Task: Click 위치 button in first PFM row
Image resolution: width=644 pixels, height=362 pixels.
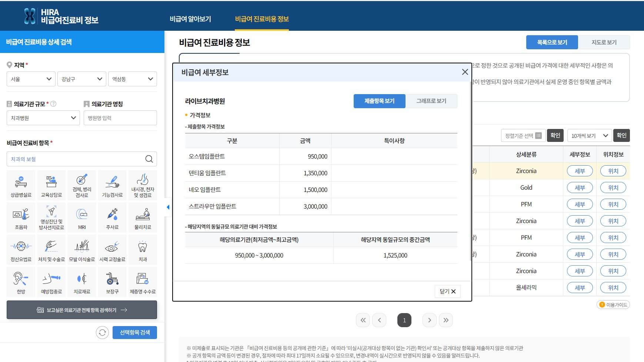Action: pos(613,204)
